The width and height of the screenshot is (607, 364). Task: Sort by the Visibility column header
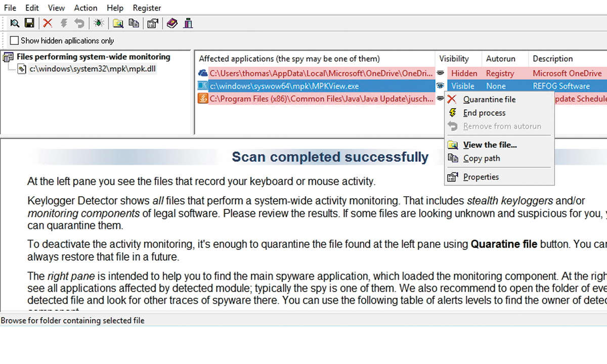tap(458, 59)
